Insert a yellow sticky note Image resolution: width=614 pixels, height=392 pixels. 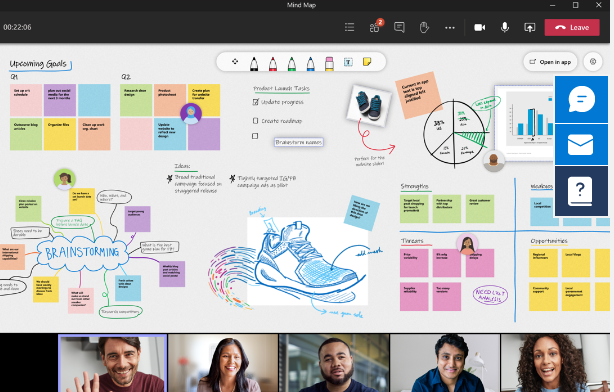click(x=367, y=61)
